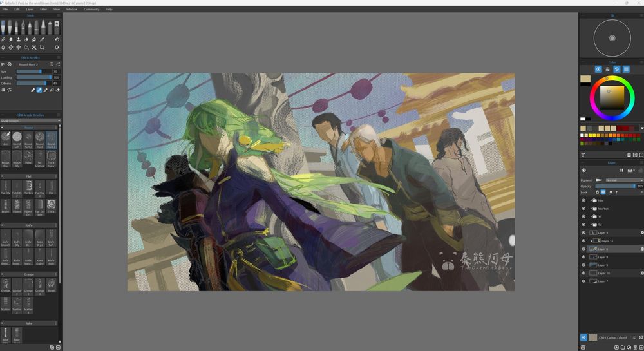Select the Canvas crop tool

[41, 47]
